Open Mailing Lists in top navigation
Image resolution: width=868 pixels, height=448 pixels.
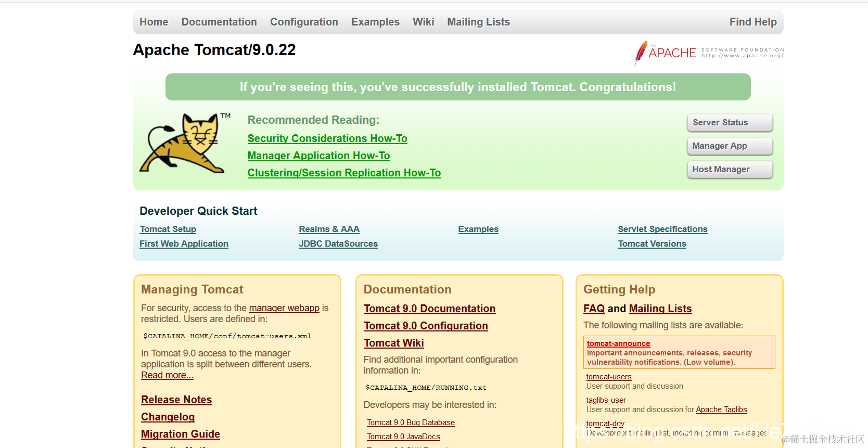478,22
